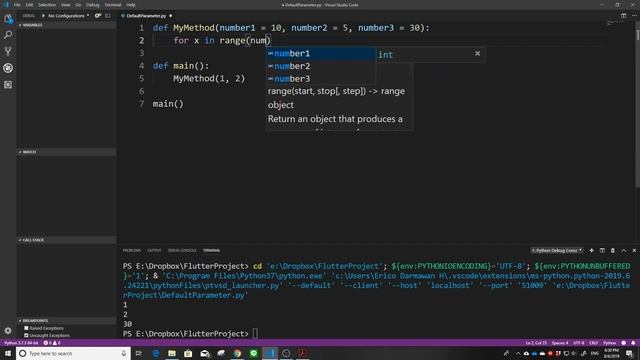
Task: Click the feedback smiley in status bar
Action: point(624,343)
